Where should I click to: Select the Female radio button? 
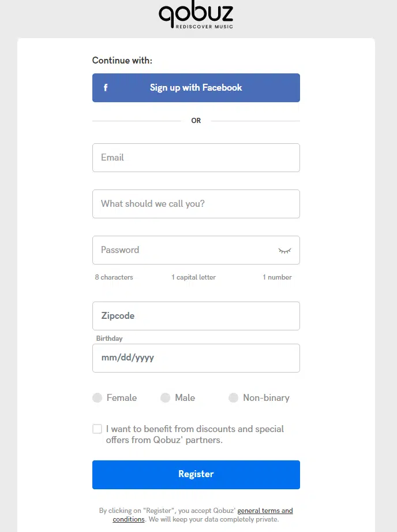click(x=98, y=398)
